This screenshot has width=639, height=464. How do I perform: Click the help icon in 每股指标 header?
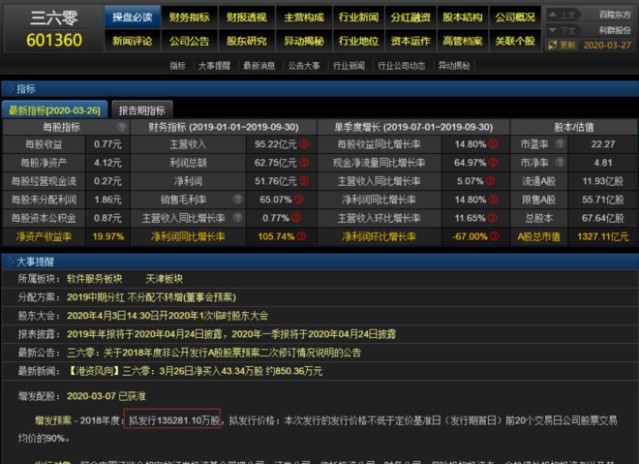[x=121, y=127]
